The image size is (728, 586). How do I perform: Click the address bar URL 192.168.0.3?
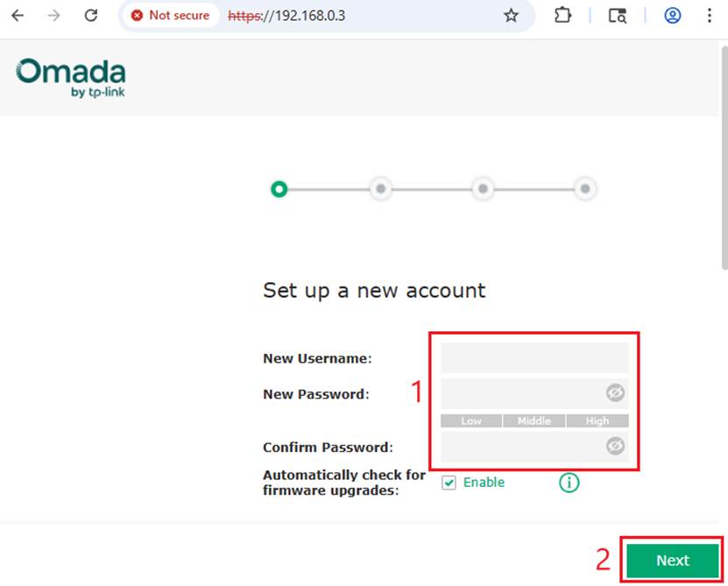(x=315, y=16)
